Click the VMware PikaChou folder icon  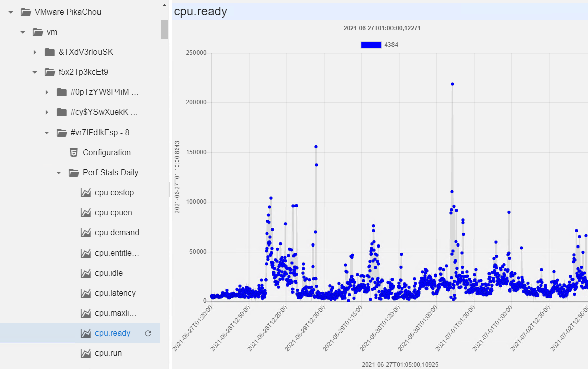[x=26, y=12]
